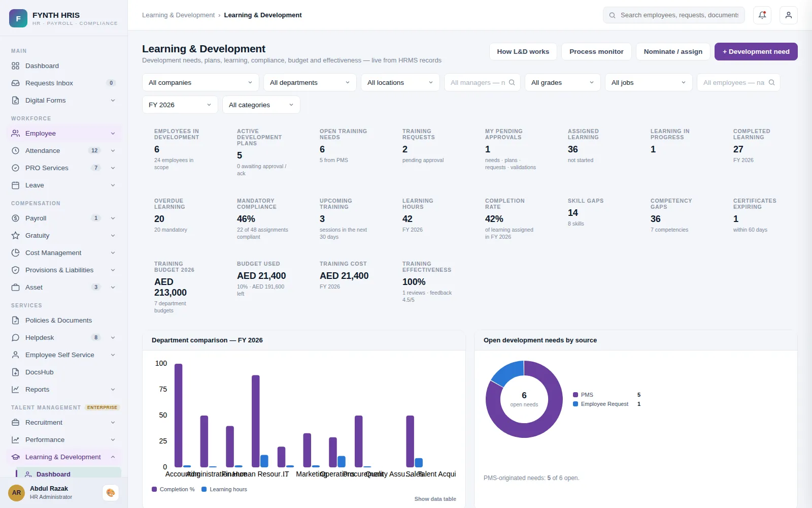The height and width of the screenshot is (508, 812).
Task: Open the FY 2026 year dropdown
Action: pos(180,105)
